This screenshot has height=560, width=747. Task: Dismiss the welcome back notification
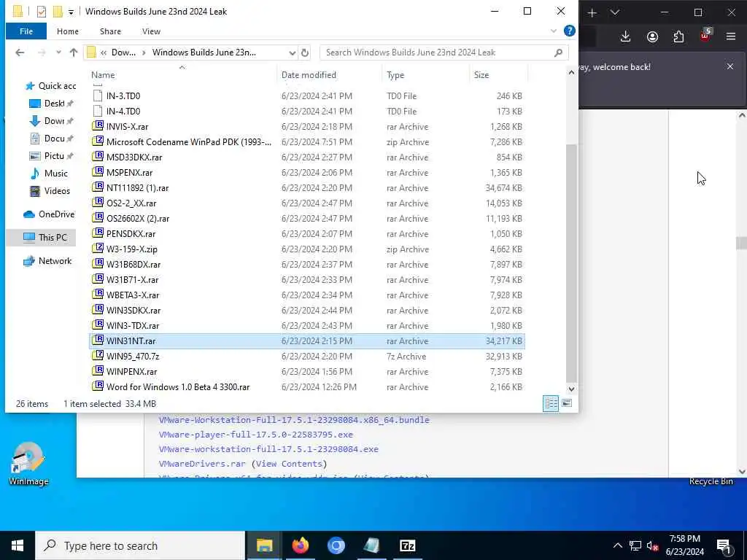point(729,66)
